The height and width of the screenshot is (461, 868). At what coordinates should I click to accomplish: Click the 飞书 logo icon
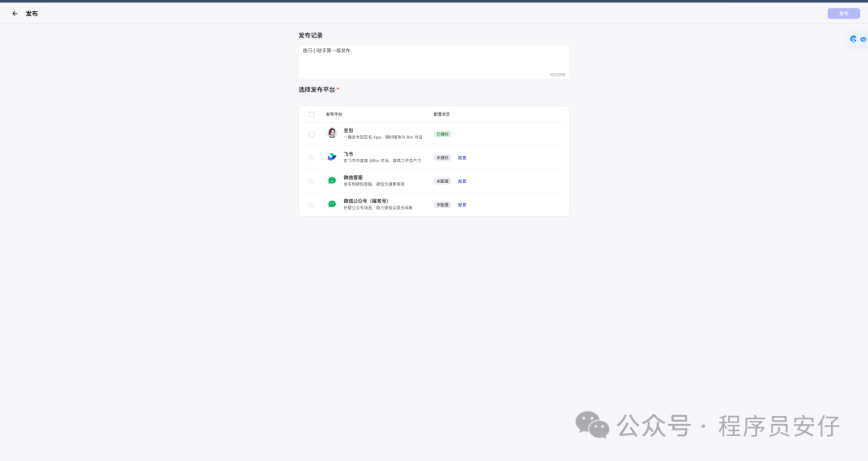coord(332,157)
